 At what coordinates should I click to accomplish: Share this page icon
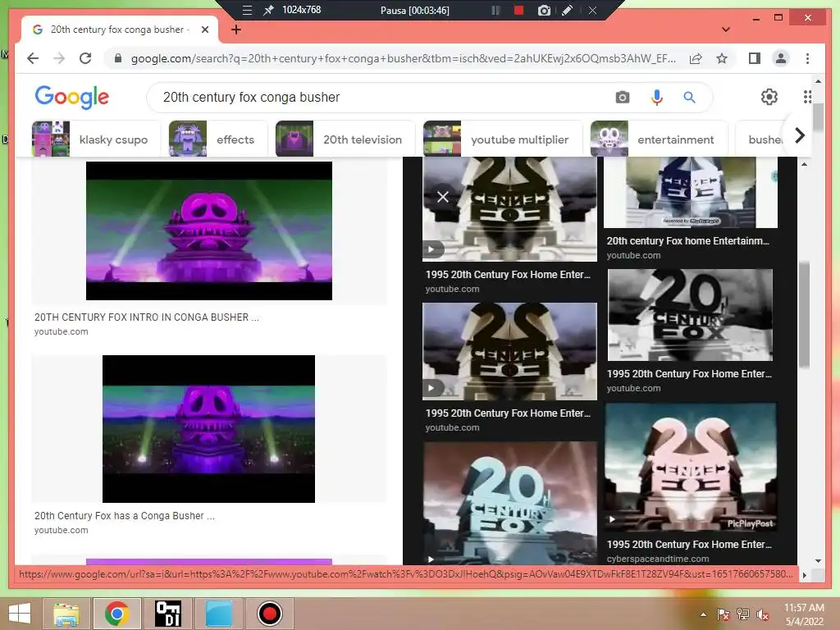696,58
